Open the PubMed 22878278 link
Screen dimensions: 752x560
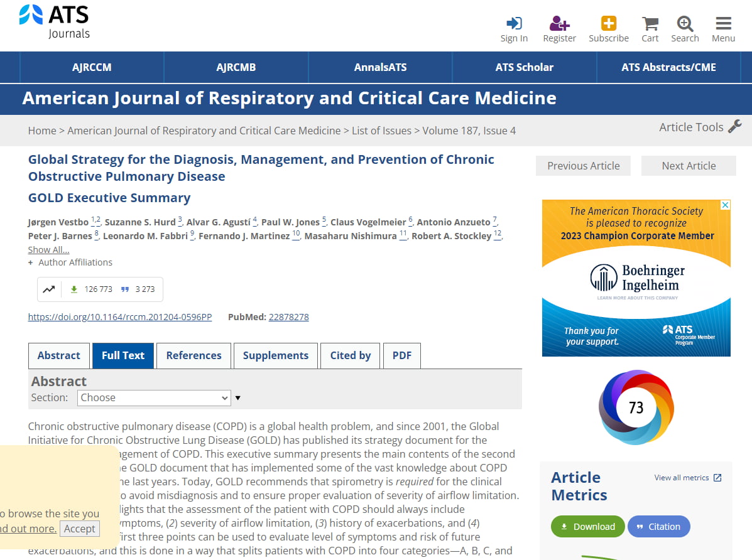click(x=288, y=317)
